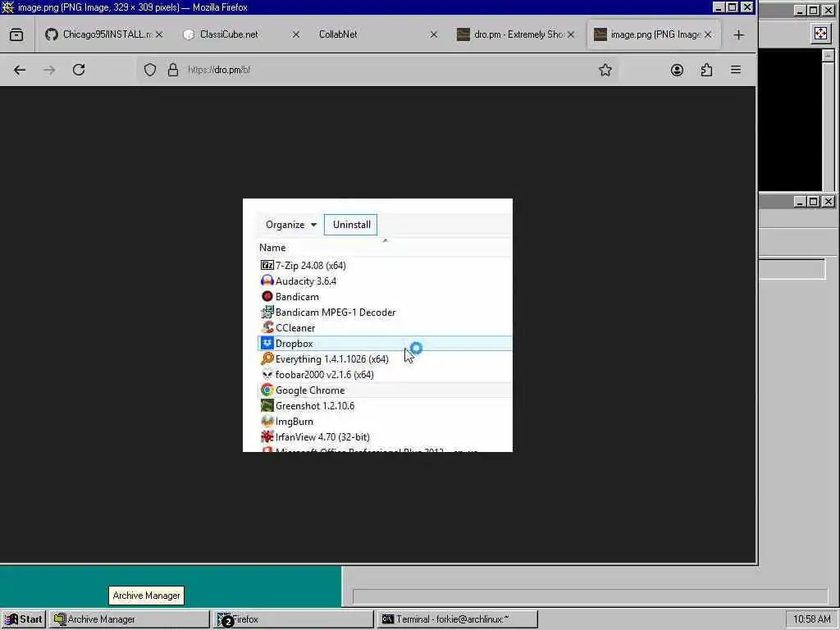Image resolution: width=840 pixels, height=630 pixels.
Task: Open the Firefox View icon beside the tabs
Action: point(16,34)
